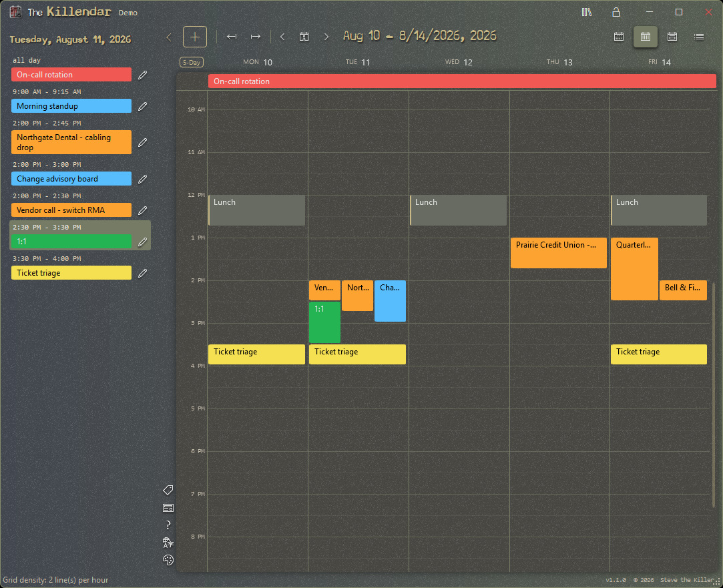Click the plus button to add event

pyautogui.click(x=194, y=37)
